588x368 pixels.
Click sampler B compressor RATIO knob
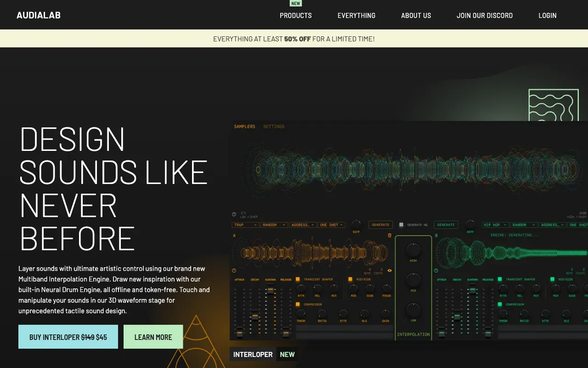point(524,314)
